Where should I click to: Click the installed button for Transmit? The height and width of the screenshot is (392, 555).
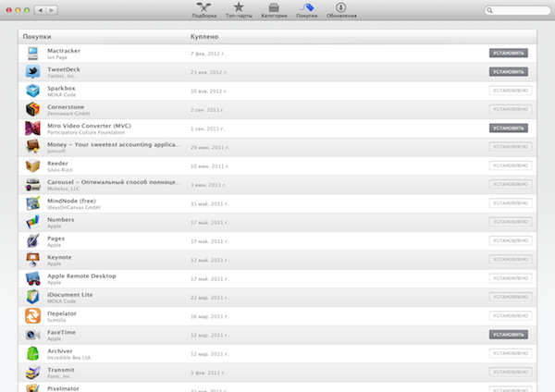pos(511,373)
